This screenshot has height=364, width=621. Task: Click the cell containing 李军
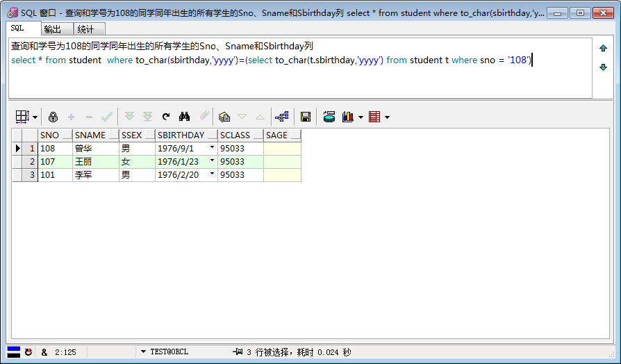(x=96, y=174)
